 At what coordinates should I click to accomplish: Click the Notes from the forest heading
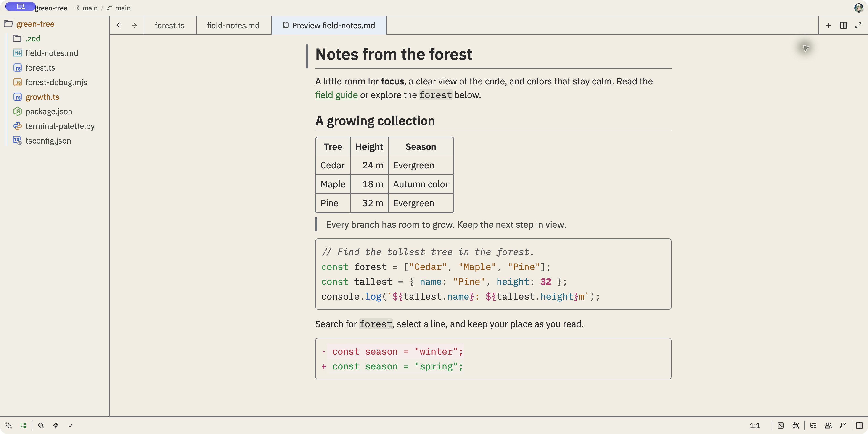pos(394,54)
